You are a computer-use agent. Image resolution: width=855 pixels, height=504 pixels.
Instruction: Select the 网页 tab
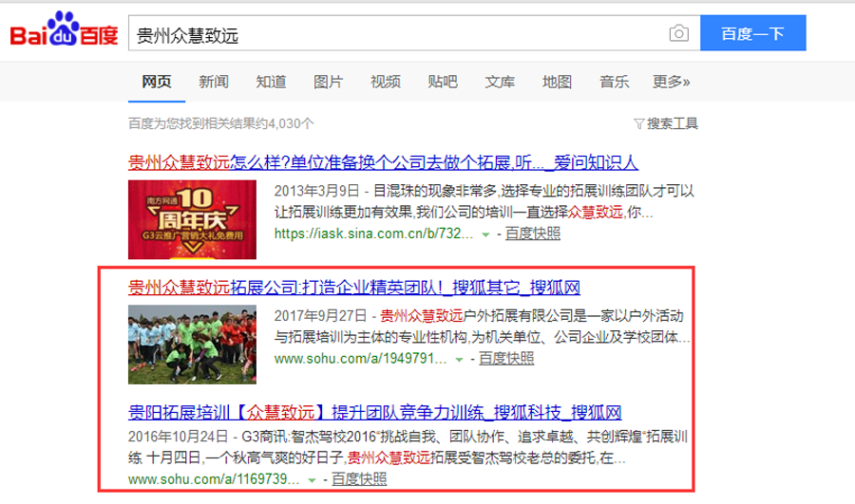pyautogui.click(x=157, y=82)
